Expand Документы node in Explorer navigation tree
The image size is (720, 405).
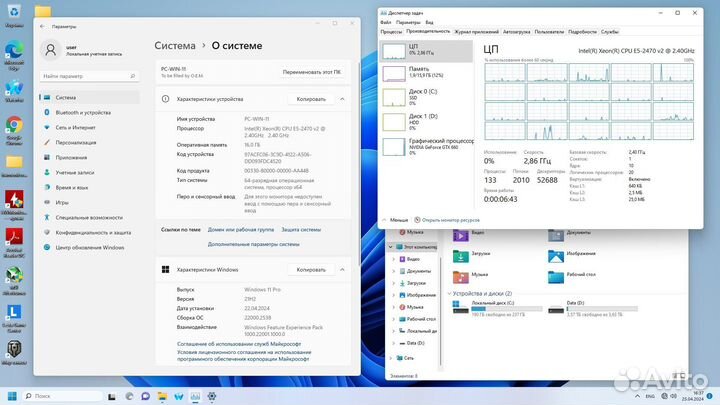pyautogui.click(x=394, y=271)
